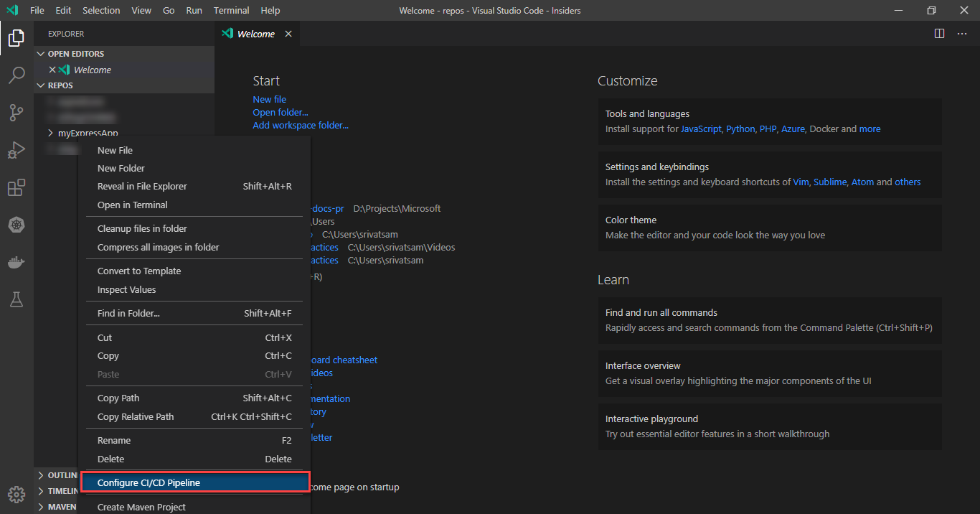
Task: Select the Explorer icon in the activity bar
Action: click(x=16, y=38)
